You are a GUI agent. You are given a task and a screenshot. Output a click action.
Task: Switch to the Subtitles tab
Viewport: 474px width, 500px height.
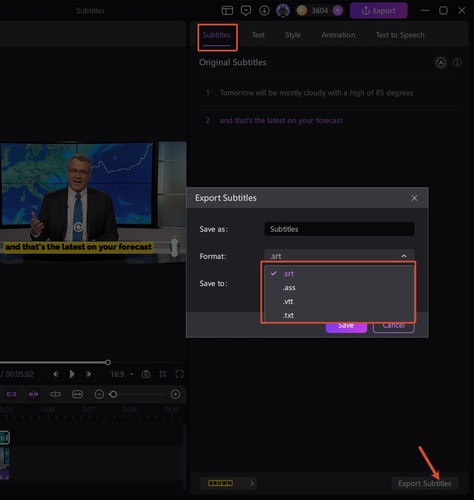click(x=217, y=35)
